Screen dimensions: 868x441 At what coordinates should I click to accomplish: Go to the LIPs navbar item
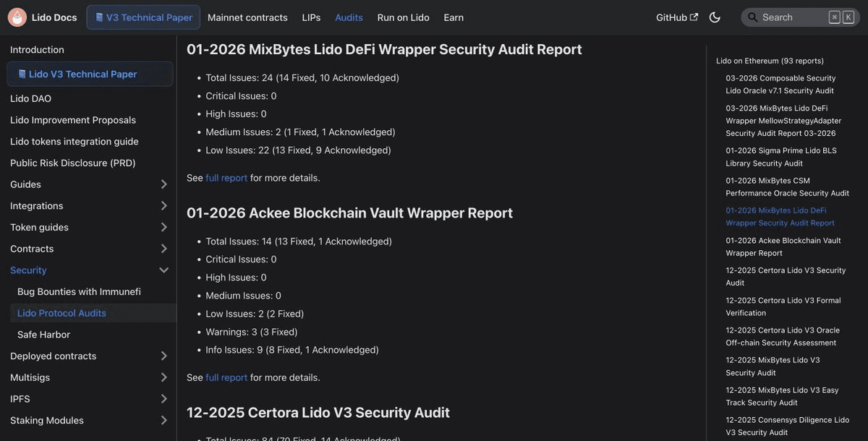[x=311, y=17]
